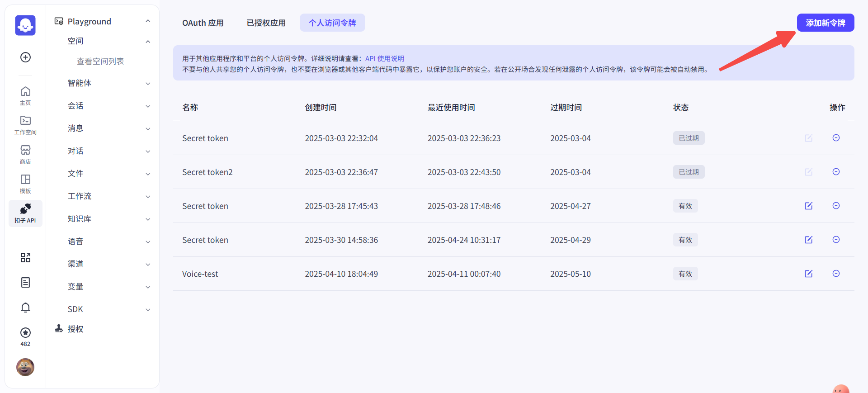This screenshot has height=393, width=868.
Task: Switch to the 已授权应用 tab
Action: click(x=266, y=23)
